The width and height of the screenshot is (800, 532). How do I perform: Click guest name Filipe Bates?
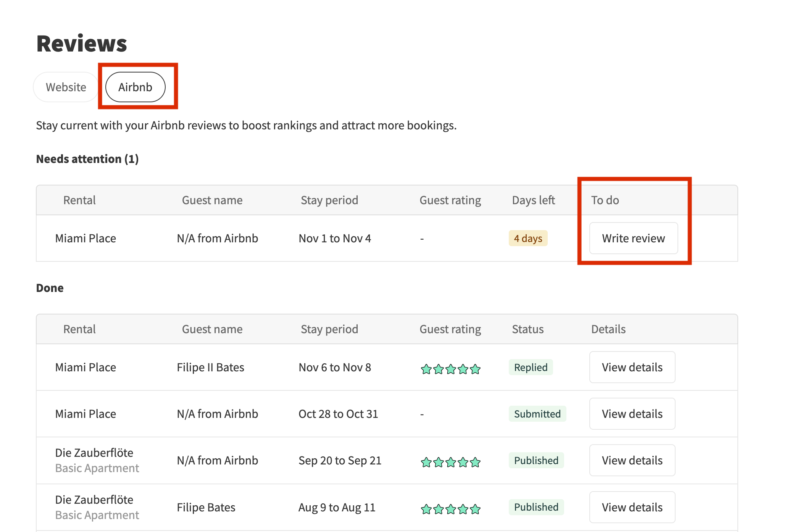(206, 507)
